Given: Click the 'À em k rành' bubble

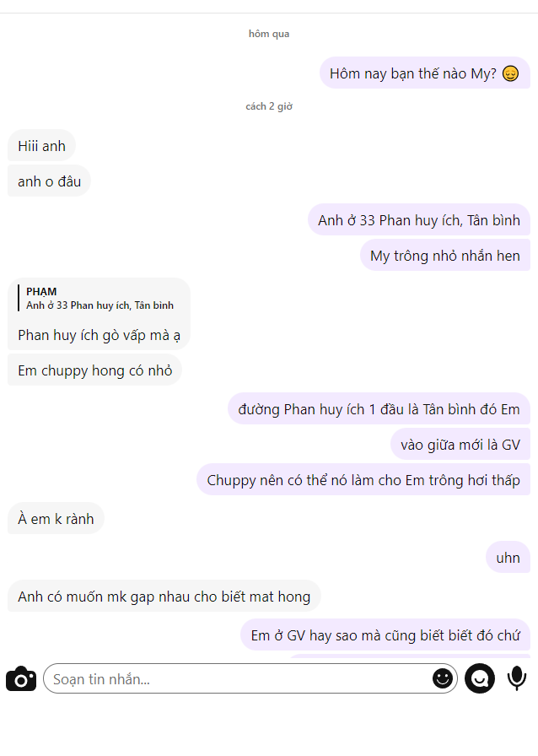Looking at the screenshot, I should [x=56, y=519].
